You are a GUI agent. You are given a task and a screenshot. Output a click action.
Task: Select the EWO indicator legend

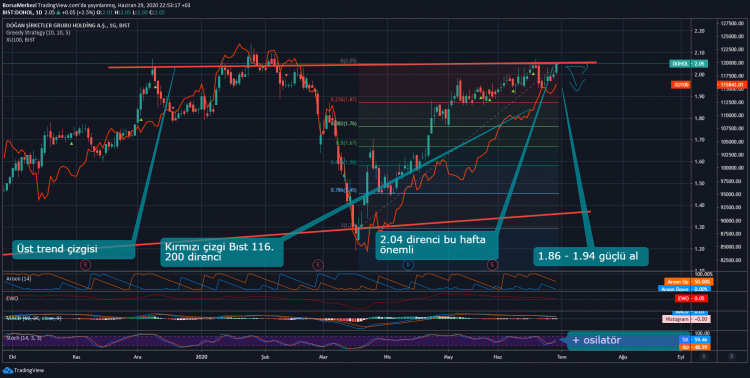(11, 298)
